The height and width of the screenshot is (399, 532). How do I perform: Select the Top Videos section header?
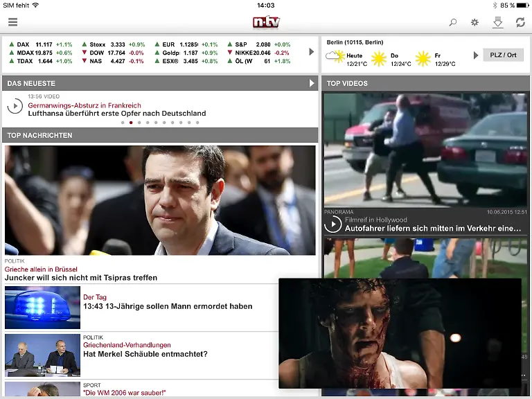point(425,83)
